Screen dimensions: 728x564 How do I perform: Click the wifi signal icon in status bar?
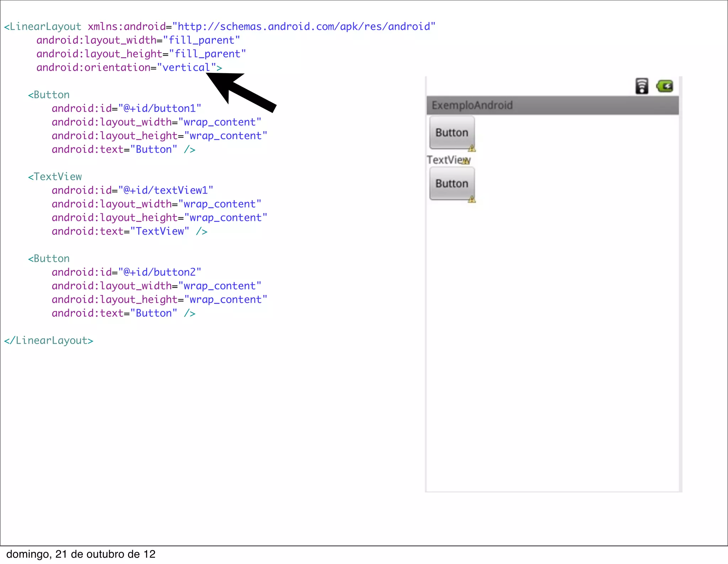(x=642, y=86)
